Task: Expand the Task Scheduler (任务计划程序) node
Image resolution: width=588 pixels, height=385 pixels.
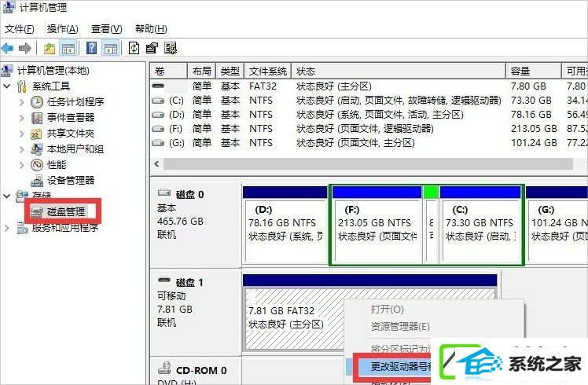Action: point(22,102)
